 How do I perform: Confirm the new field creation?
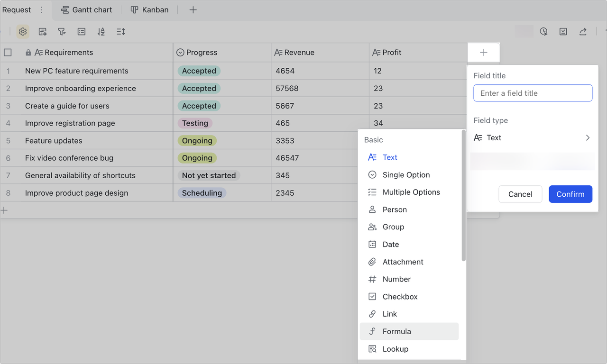pos(570,194)
